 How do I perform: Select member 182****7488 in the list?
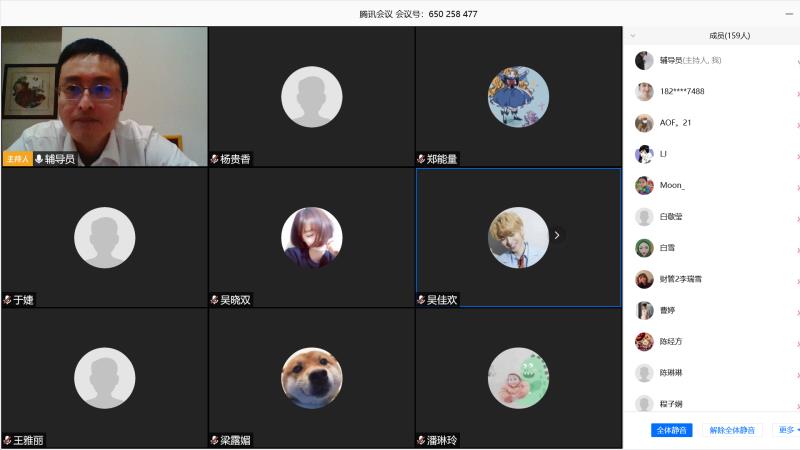coord(712,91)
